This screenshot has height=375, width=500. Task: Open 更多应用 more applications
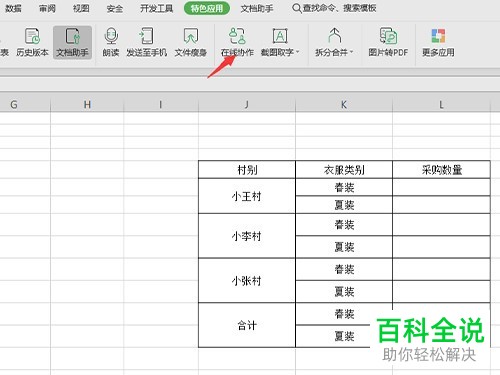click(x=438, y=43)
